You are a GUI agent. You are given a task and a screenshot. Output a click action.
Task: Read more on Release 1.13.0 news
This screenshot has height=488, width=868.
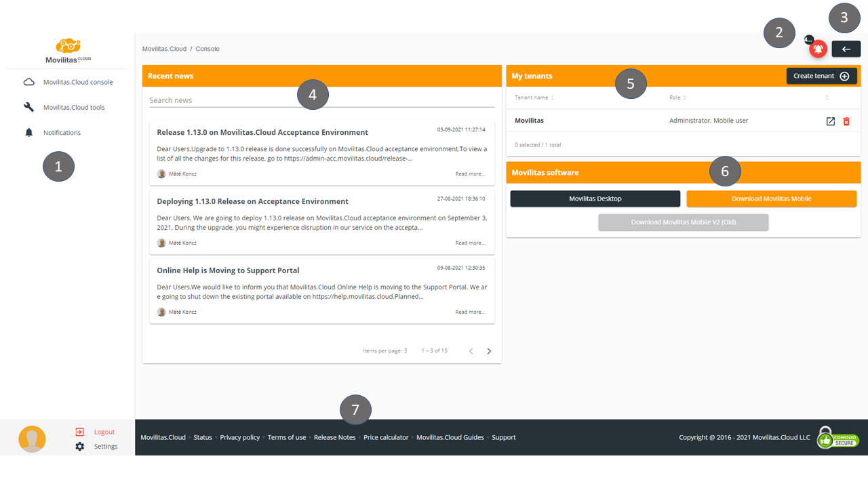click(470, 174)
